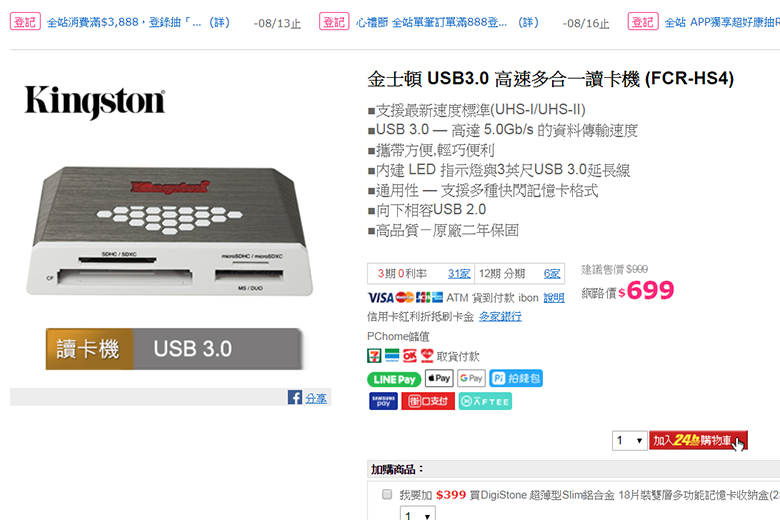Click the AFTEE payment icon
Screen dimensions: 780x520
tap(485, 401)
